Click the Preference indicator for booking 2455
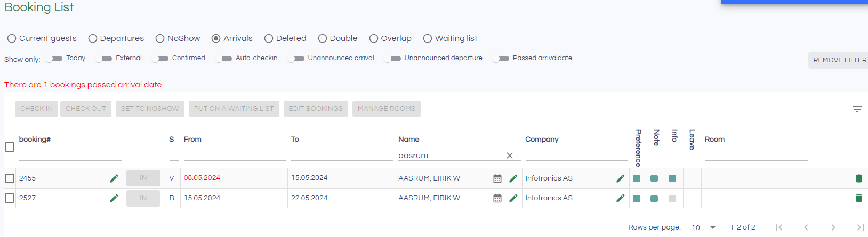This screenshot has height=237, width=868. (x=637, y=178)
